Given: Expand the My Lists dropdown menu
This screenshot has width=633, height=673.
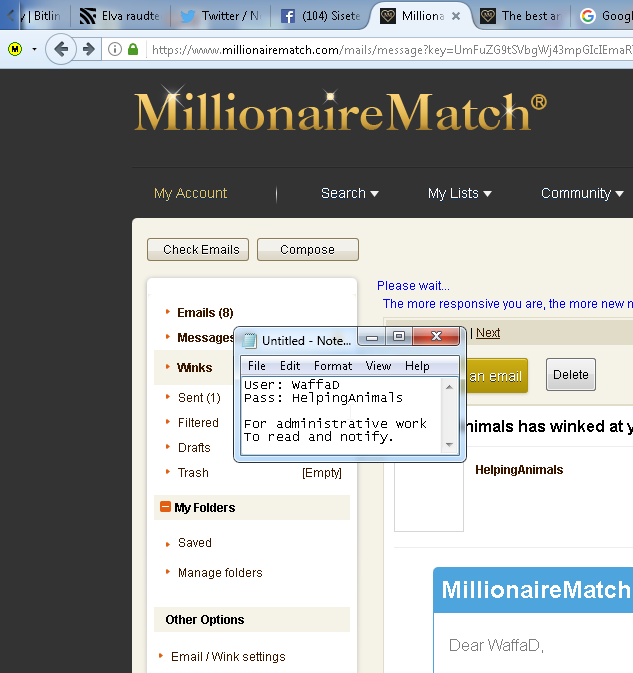Looking at the screenshot, I should point(459,193).
